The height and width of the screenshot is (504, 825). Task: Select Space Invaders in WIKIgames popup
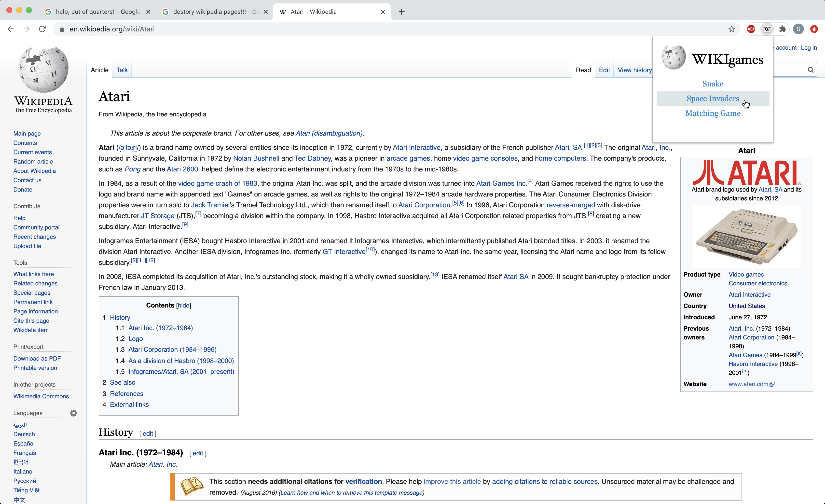click(713, 98)
